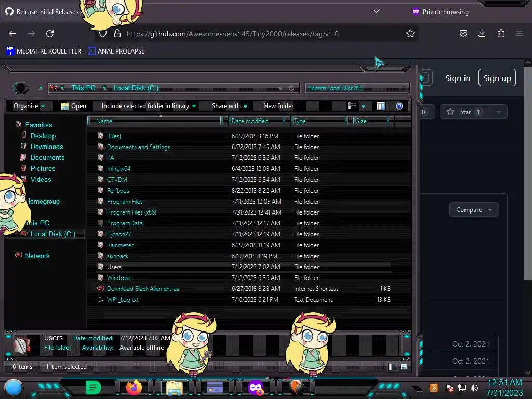The image size is (532, 399).
Task: Select This PC in the address bar
Action: click(x=83, y=88)
